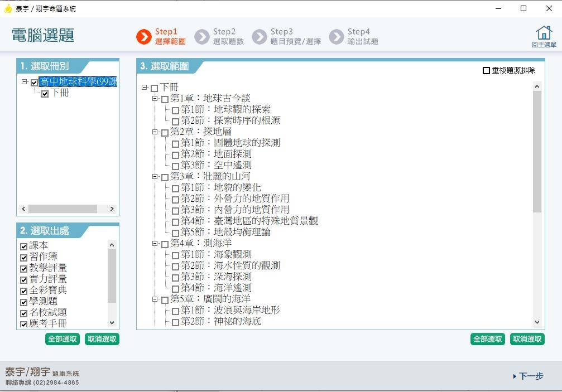Collapse the 下冊 root node in 選取範圍

click(x=144, y=87)
